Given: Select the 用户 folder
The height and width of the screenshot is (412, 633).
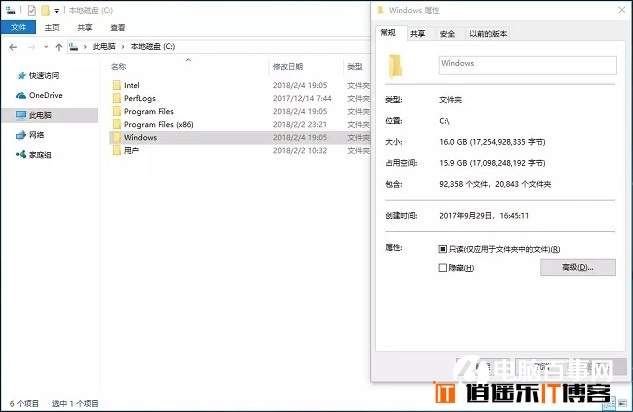Looking at the screenshot, I should pyautogui.click(x=131, y=151).
